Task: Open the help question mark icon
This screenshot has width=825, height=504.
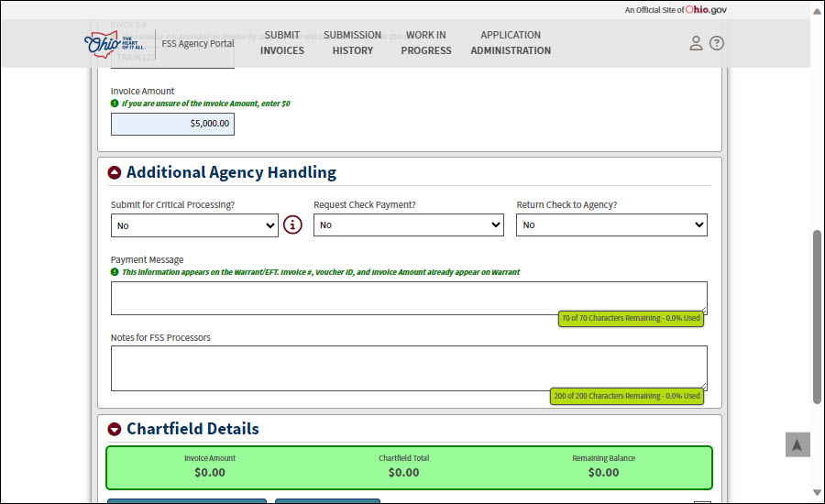Action: pyautogui.click(x=717, y=43)
